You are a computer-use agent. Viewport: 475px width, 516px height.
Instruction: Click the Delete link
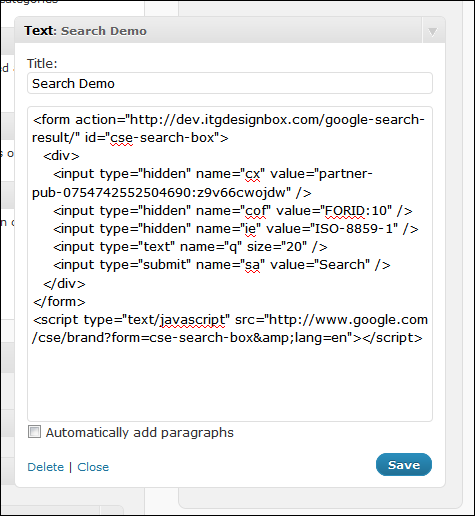[x=45, y=467]
